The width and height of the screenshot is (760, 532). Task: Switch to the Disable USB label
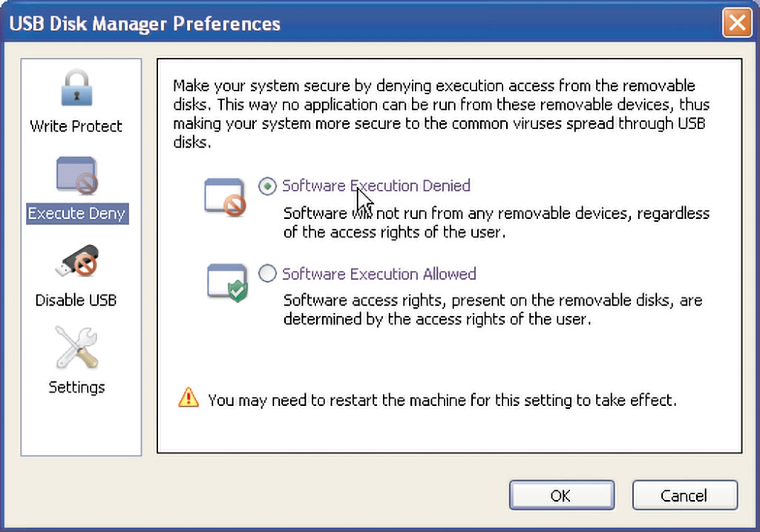[x=76, y=300]
